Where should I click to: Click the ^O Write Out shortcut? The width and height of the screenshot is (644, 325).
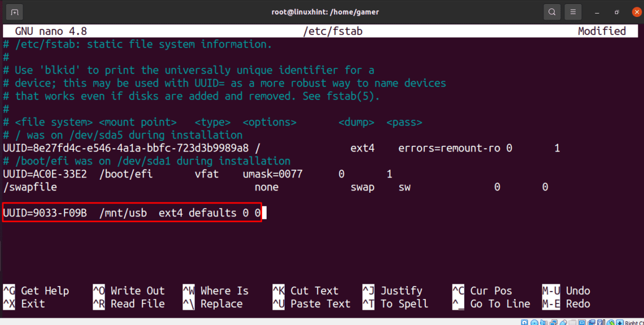coord(129,291)
